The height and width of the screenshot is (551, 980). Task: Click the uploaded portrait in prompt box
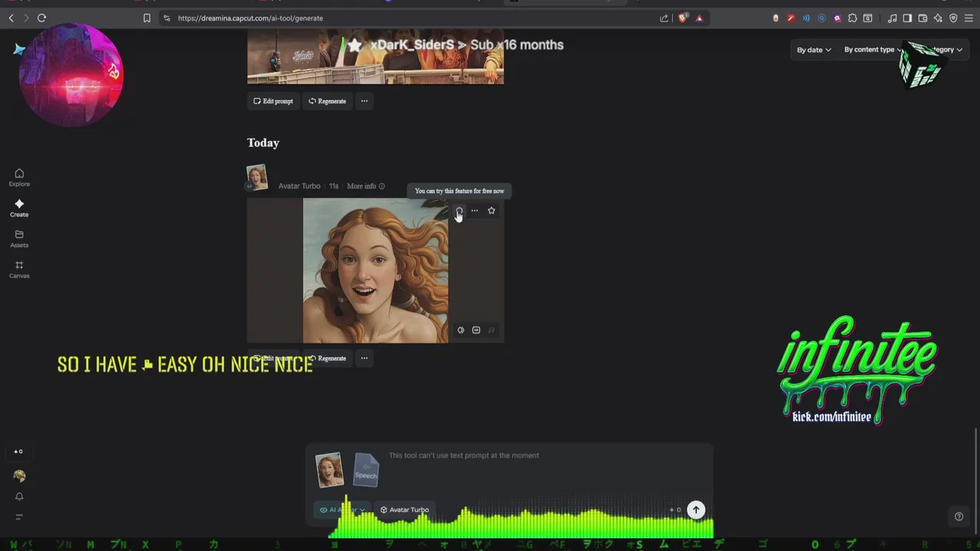pyautogui.click(x=330, y=469)
